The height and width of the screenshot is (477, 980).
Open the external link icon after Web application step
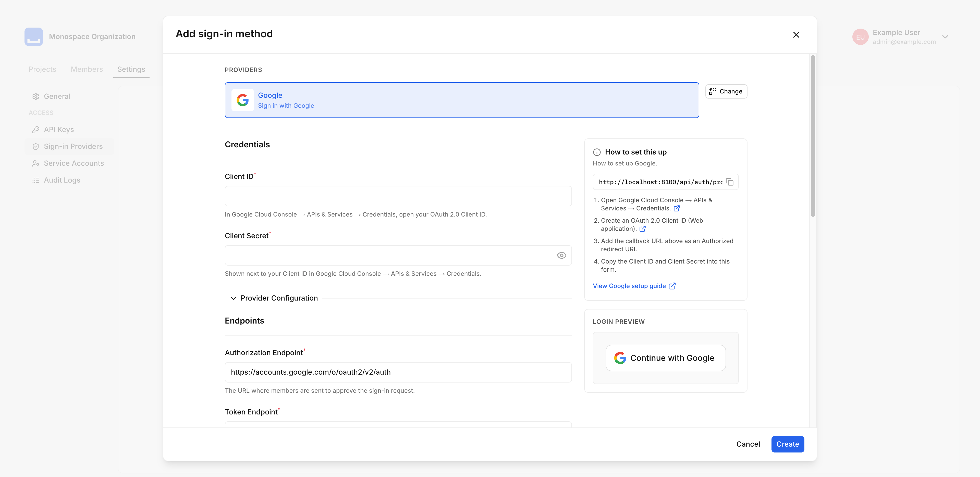(643, 229)
